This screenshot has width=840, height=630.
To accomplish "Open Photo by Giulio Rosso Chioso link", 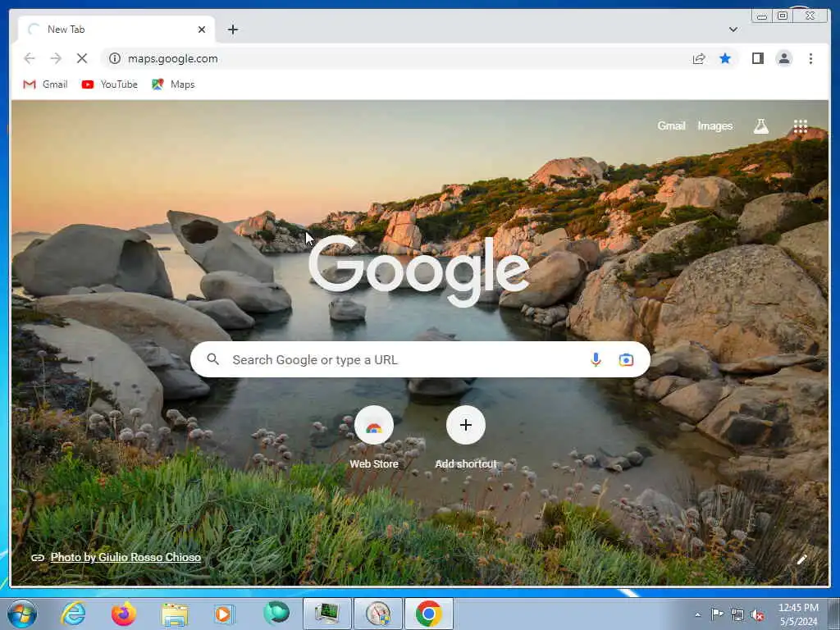I will tap(126, 557).
